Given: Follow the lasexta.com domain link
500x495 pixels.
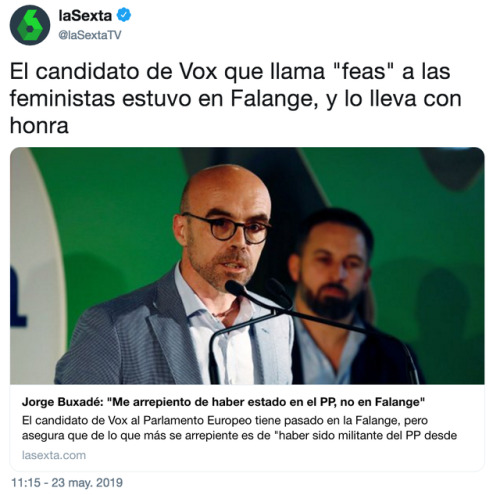Looking at the screenshot, I should coord(54,455).
